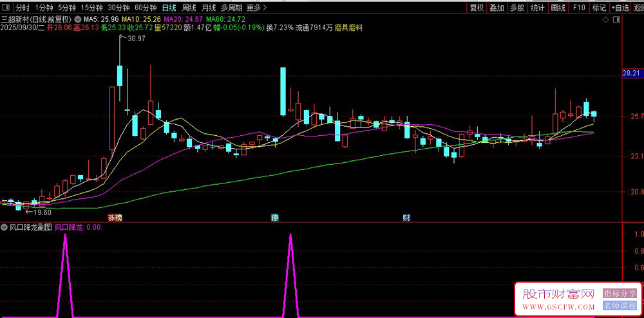Click the 磨具磨料 sector label
644x318 pixels.
tap(348, 28)
